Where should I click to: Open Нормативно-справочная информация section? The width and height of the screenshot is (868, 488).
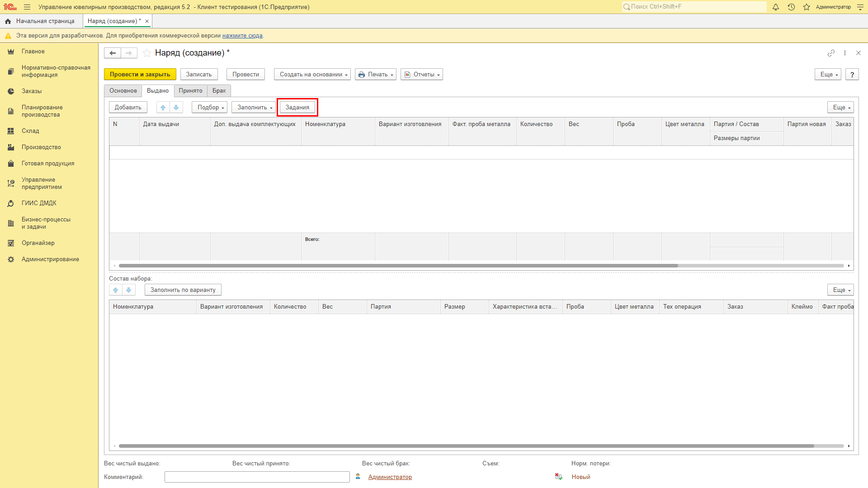49,71
